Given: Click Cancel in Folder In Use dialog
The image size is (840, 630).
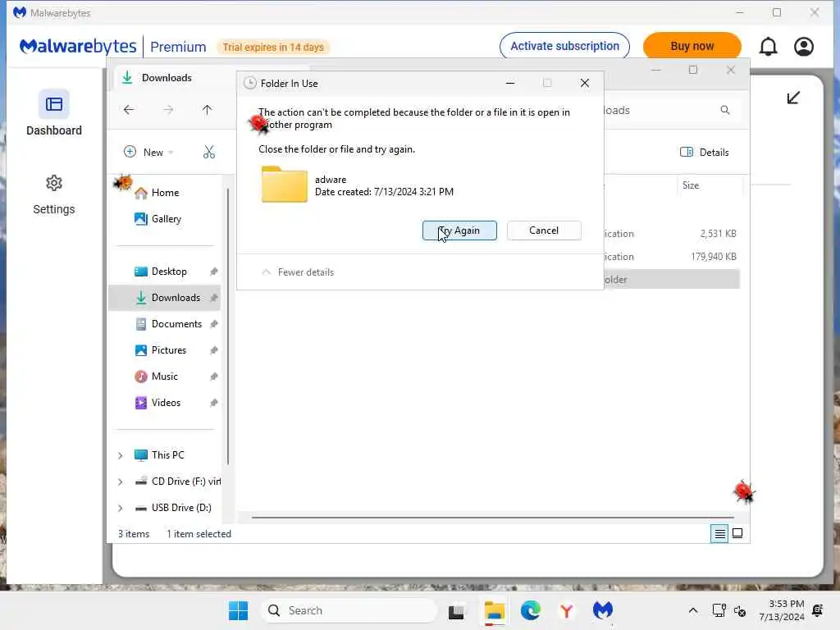Looking at the screenshot, I should (544, 231).
